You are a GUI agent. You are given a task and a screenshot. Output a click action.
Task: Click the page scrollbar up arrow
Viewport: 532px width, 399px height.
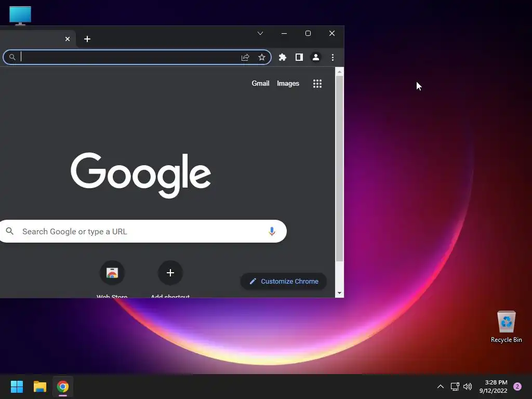pos(339,72)
